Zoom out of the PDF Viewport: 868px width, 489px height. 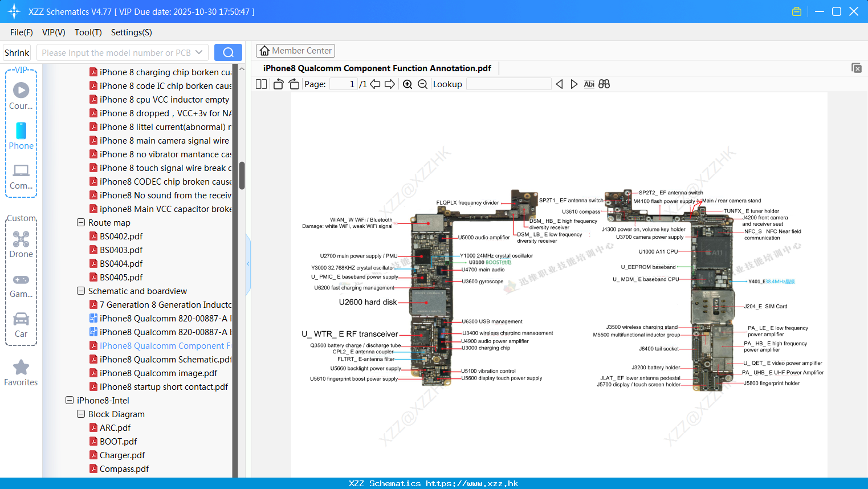422,84
